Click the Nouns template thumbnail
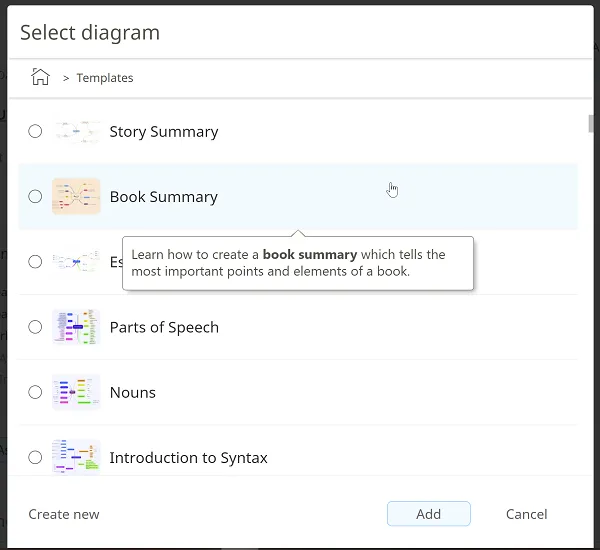Viewport: 600px width, 550px height. [76, 392]
